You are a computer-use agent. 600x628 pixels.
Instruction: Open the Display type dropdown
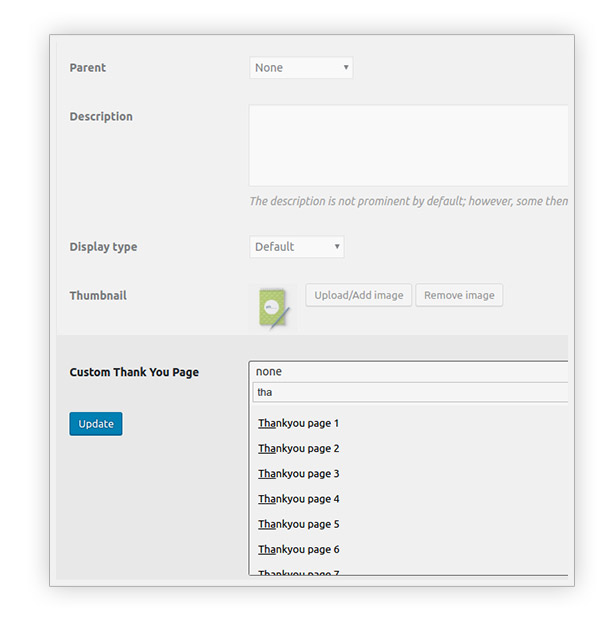tap(296, 247)
